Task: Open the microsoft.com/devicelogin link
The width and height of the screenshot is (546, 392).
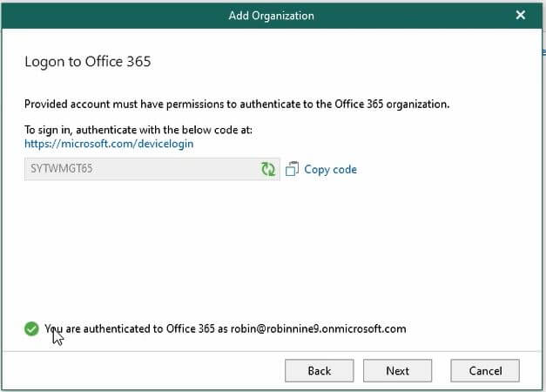Action: point(109,144)
